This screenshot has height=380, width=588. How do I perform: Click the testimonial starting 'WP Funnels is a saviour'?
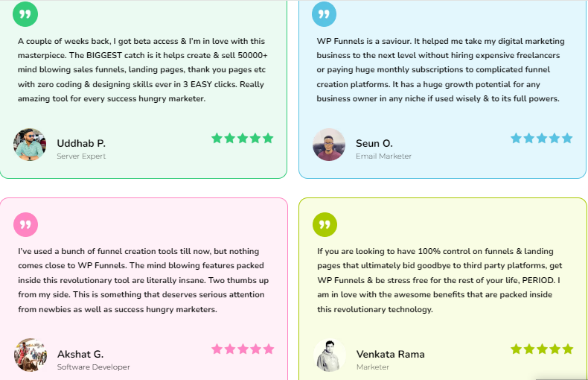(439, 70)
